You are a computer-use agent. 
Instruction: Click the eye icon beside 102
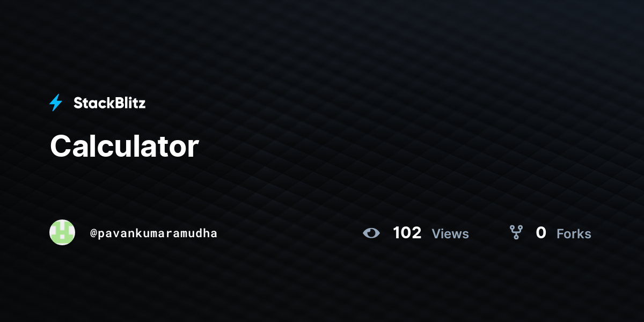(x=371, y=233)
